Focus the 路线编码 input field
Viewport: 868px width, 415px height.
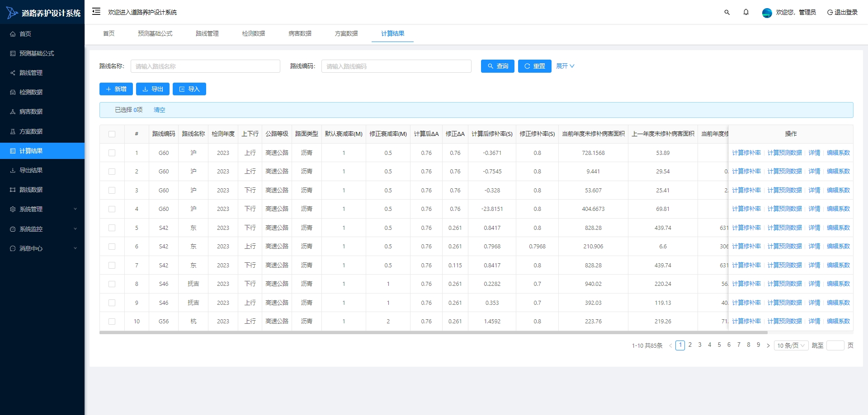pyautogui.click(x=396, y=66)
